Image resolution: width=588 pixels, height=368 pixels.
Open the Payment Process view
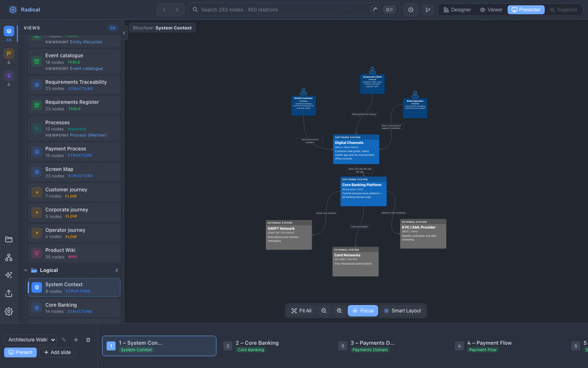tap(74, 152)
